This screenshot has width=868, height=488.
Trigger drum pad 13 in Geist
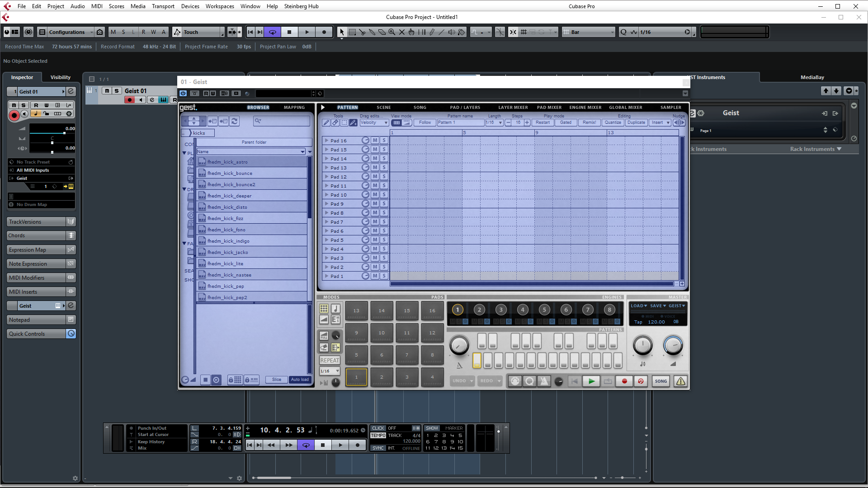(356, 311)
